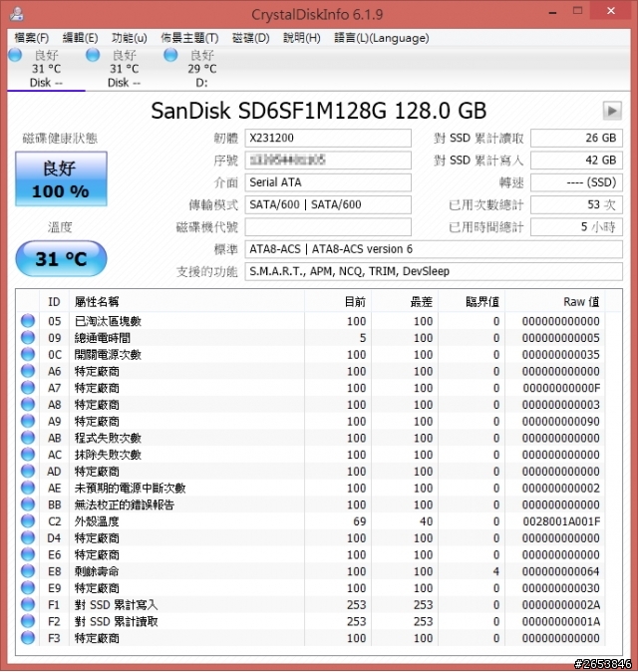Click status icon for attribute AD row
The image size is (638, 672).
click(28, 472)
